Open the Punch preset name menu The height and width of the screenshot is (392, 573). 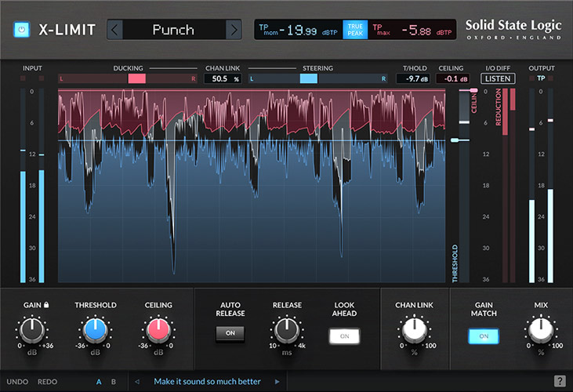click(174, 31)
